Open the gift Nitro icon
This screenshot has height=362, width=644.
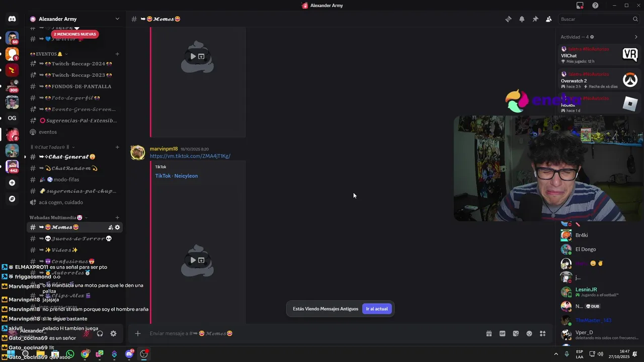click(x=489, y=333)
